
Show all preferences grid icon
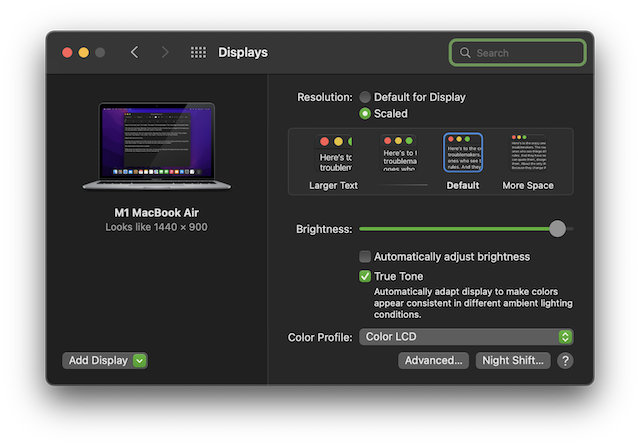pyautogui.click(x=198, y=52)
